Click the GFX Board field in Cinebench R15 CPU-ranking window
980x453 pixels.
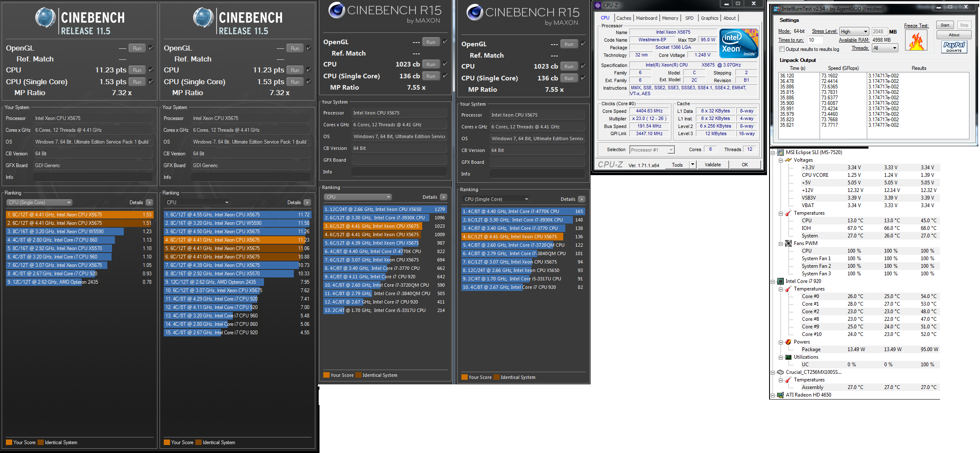[x=399, y=160]
